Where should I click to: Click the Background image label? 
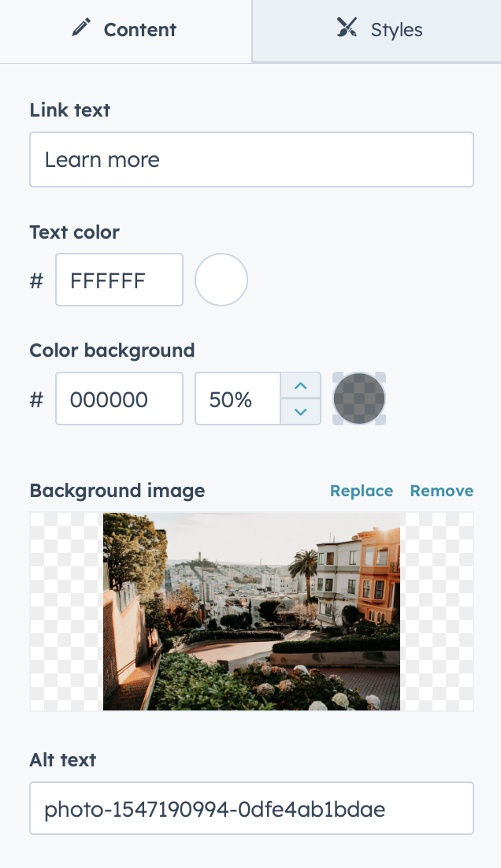[117, 491]
